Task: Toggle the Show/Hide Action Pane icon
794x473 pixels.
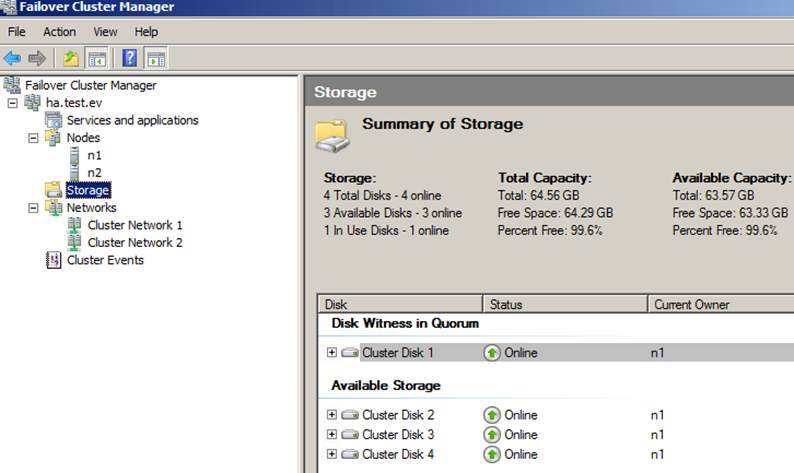Action: click(156, 59)
